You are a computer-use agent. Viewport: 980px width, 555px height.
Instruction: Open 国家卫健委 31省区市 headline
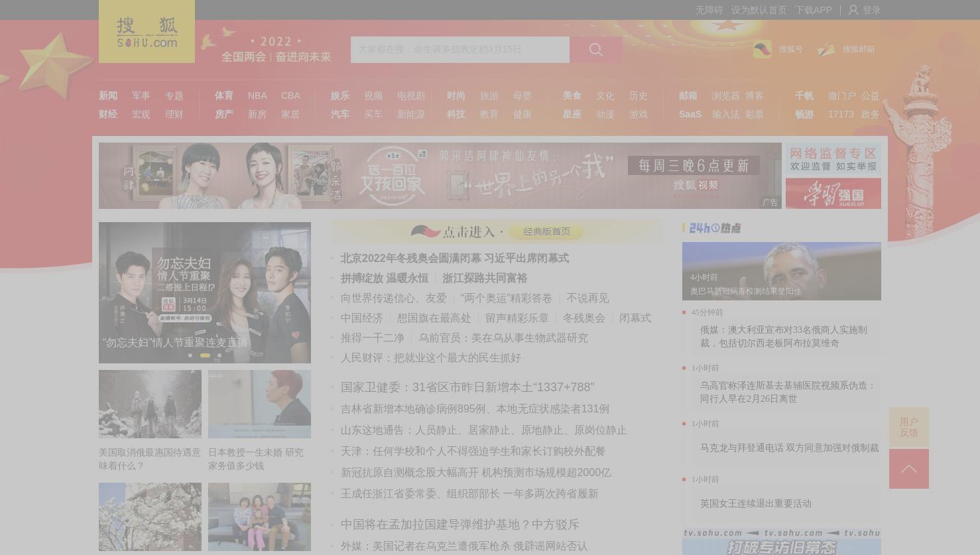(467, 387)
